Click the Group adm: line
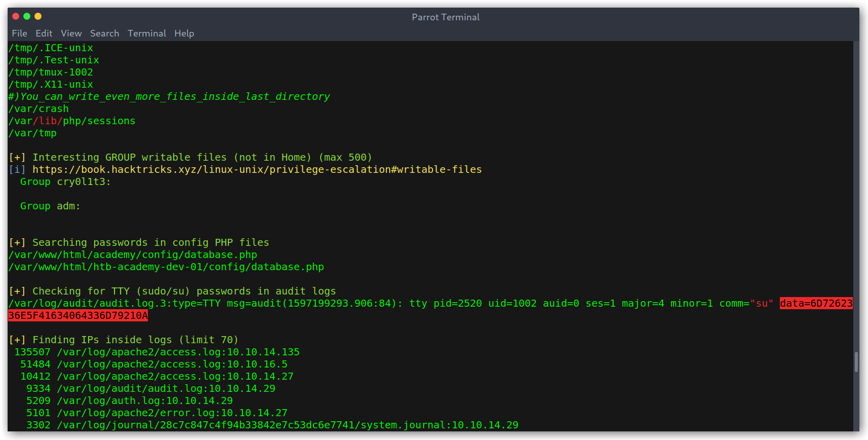The height and width of the screenshot is (440, 868). click(x=50, y=206)
